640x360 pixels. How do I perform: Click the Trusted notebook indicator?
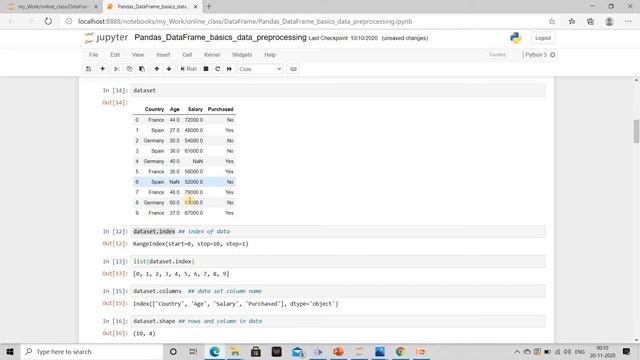tap(497, 55)
